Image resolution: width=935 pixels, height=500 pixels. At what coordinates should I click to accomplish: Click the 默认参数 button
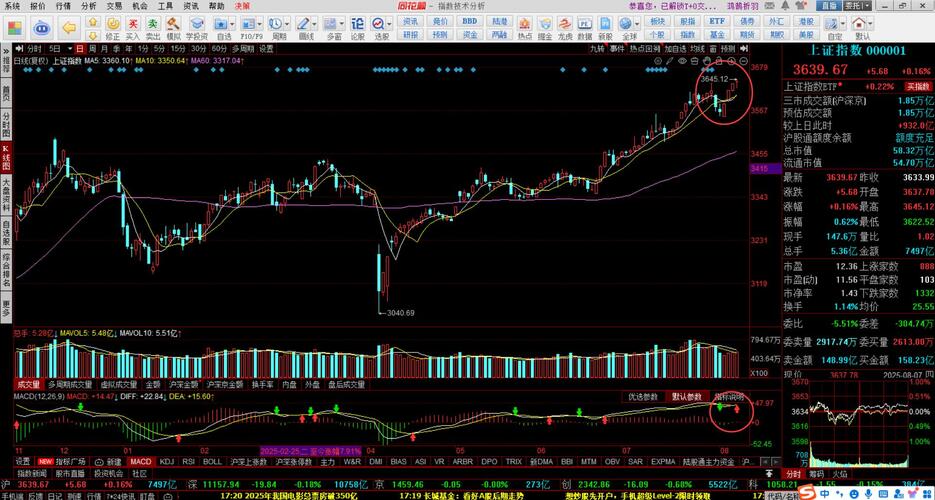(x=688, y=396)
